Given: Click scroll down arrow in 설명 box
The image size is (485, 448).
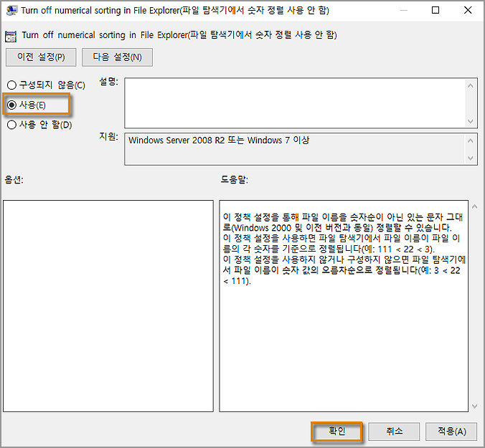Looking at the screenshot, I should coord(471,121).
